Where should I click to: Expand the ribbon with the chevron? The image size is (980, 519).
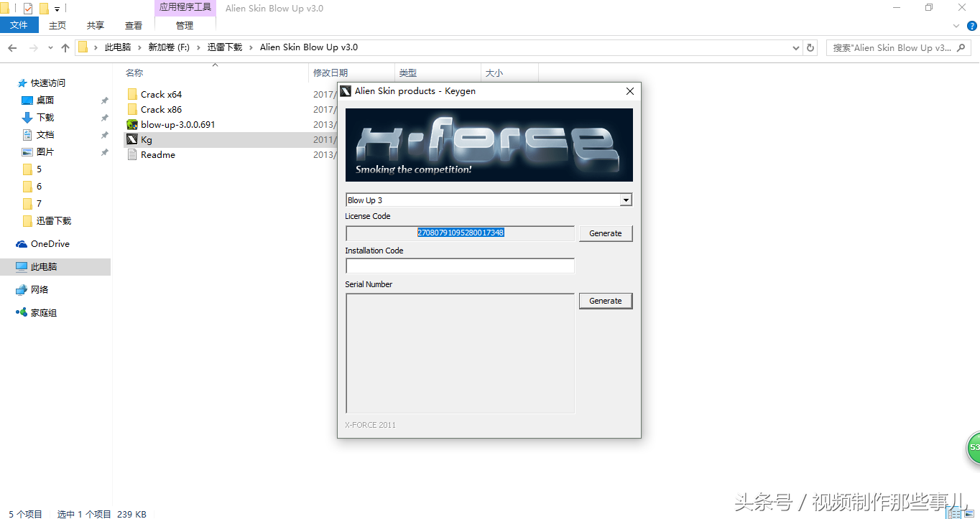[956, 25]
